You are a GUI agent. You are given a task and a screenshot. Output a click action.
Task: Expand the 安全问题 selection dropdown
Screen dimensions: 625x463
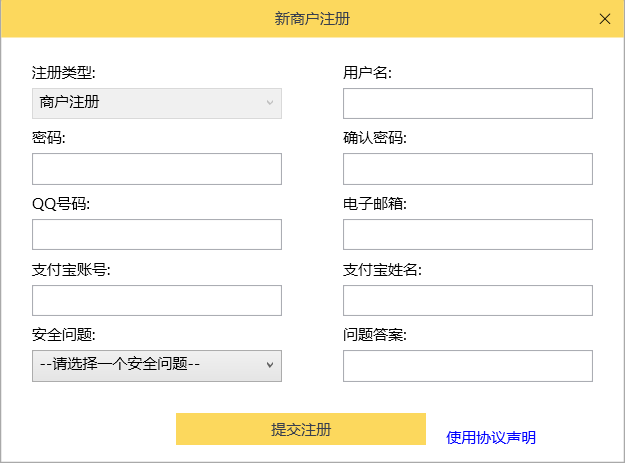click(157, 366)
